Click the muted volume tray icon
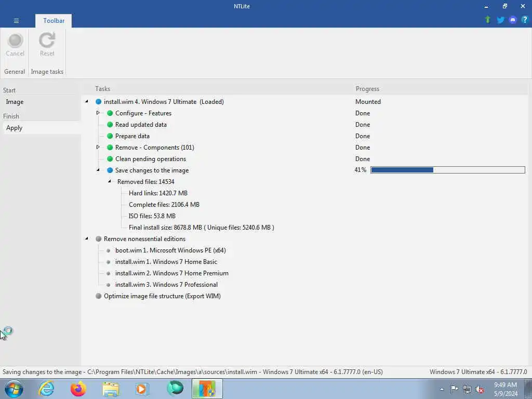Screen dimensions: 532x399 tap(480, 389)
